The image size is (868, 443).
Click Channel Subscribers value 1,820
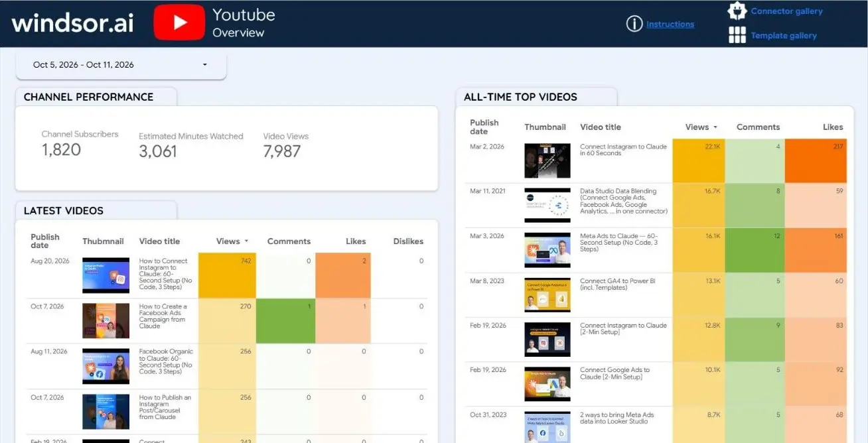coord(61,150)
